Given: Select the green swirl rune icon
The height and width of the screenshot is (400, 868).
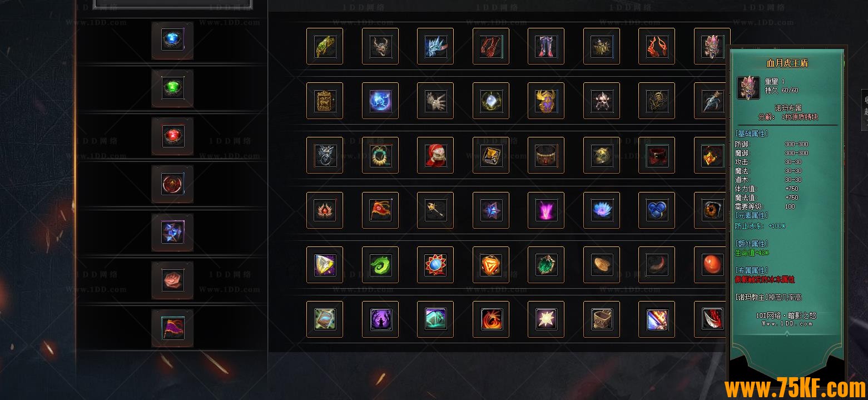Looking at the screenshot, I should [x=380, y=265].
